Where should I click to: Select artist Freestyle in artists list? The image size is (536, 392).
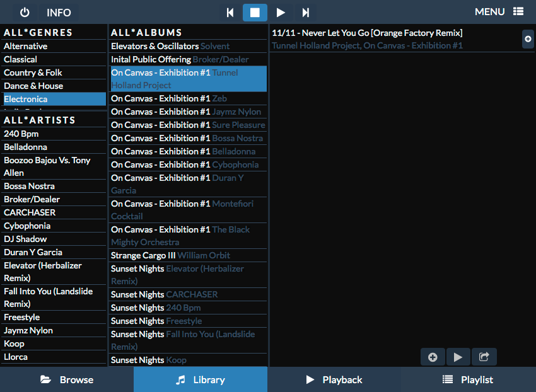[54, 317]
